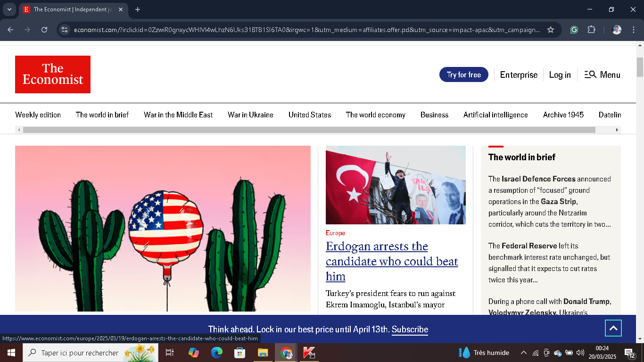
Task: Reload the current page
Action: pos(44,29)
